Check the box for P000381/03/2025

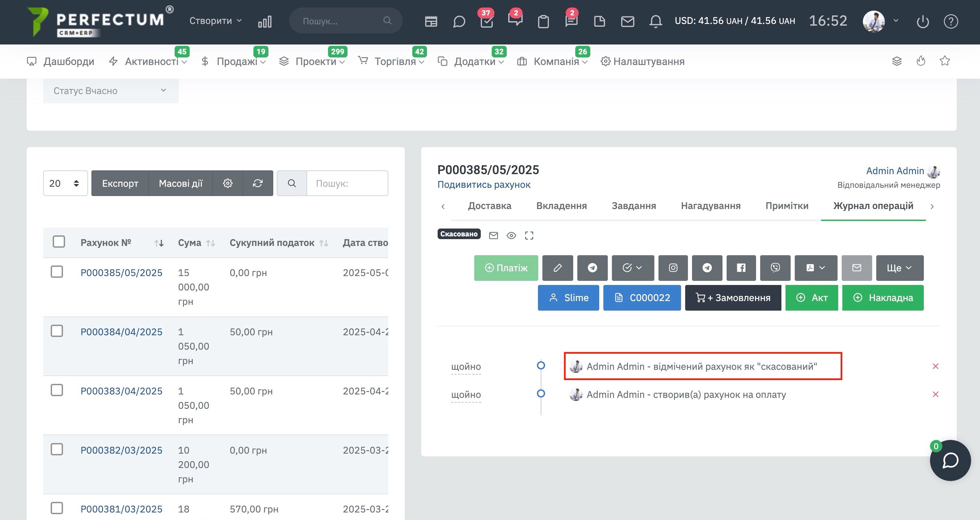pos(57,508)
